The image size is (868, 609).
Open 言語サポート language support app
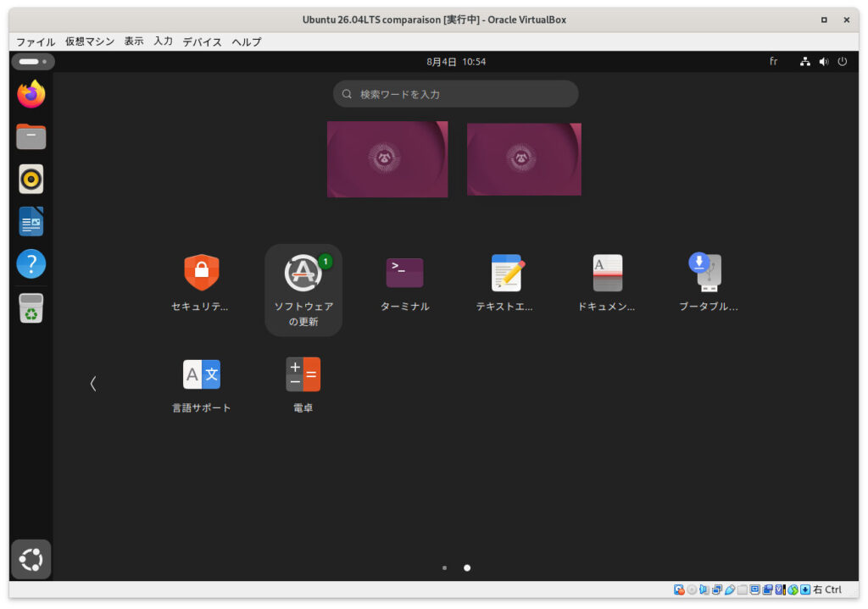202,385
